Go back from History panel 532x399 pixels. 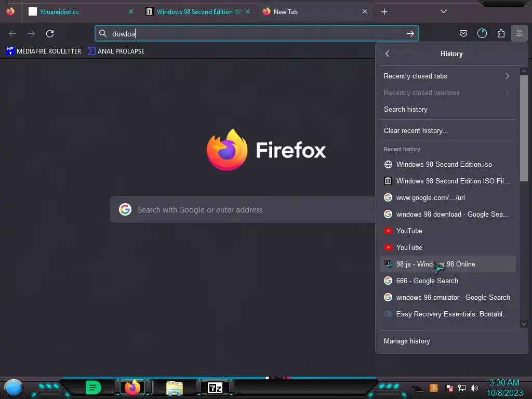point(388,54)
